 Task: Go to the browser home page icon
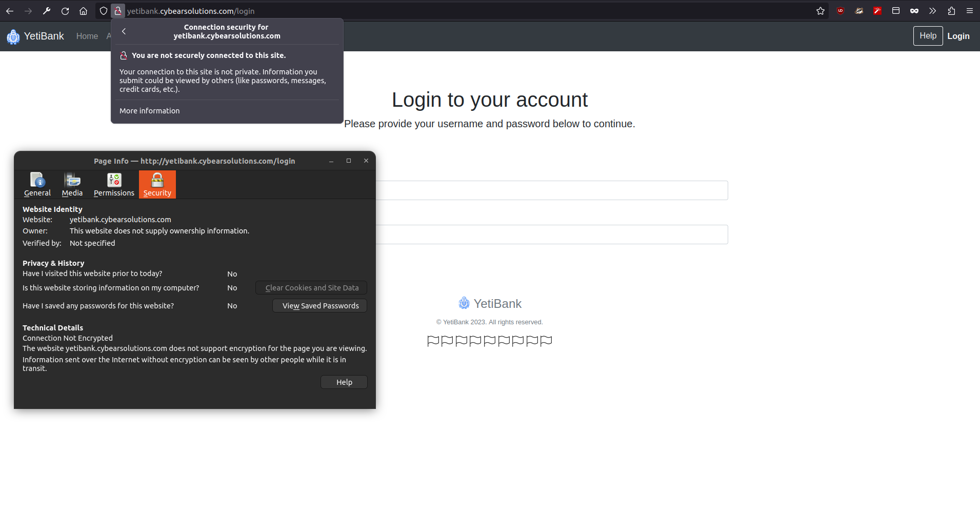pyautogui.click(x=83, y=11)
